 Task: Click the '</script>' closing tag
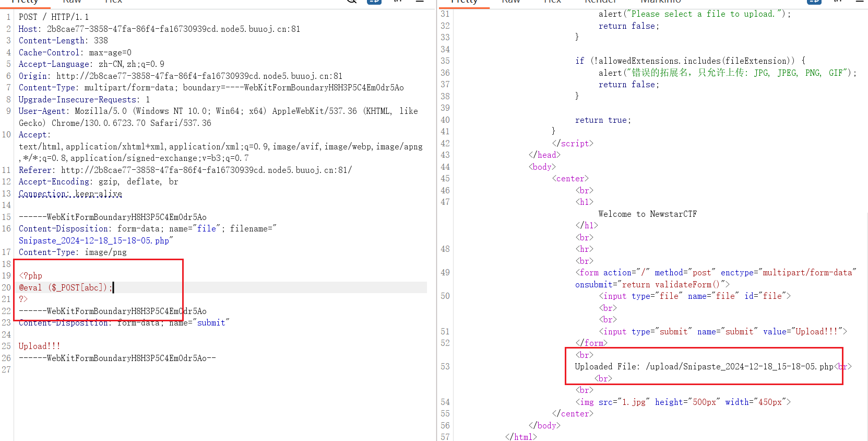(573, 144)
